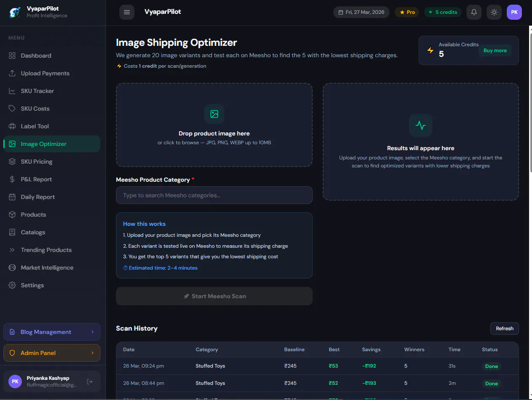
Task: Click the Baseline column header
Action: point(294,350)
